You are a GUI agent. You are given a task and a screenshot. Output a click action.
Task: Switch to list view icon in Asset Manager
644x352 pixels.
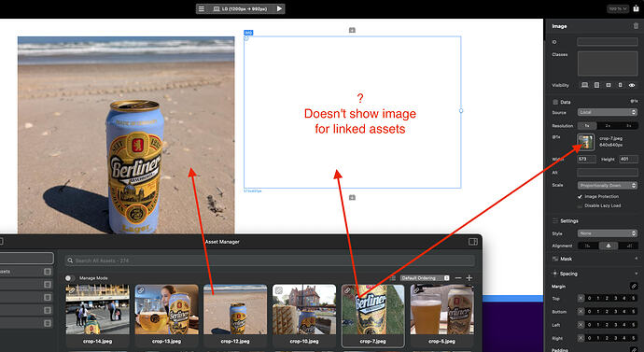click(393, 278)
